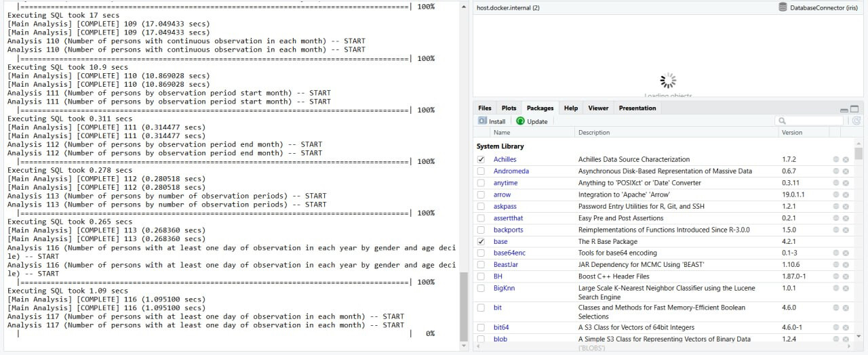Open web globe icon for arrow package
Screen dimensions: 868x355
pyautogui.click(x=836, y=194)
